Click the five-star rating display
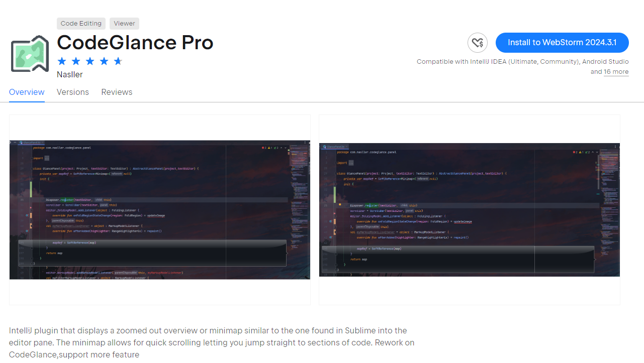 coord(90,61)
